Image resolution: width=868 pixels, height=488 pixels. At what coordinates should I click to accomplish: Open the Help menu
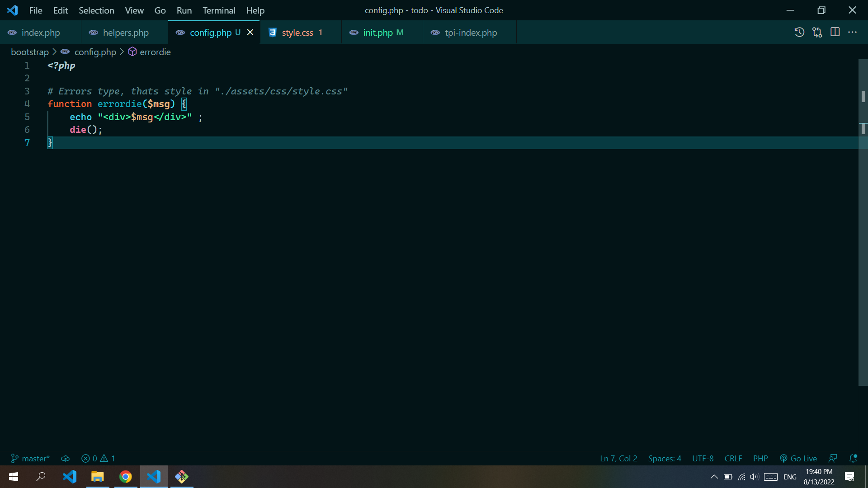tap(255, 10)
